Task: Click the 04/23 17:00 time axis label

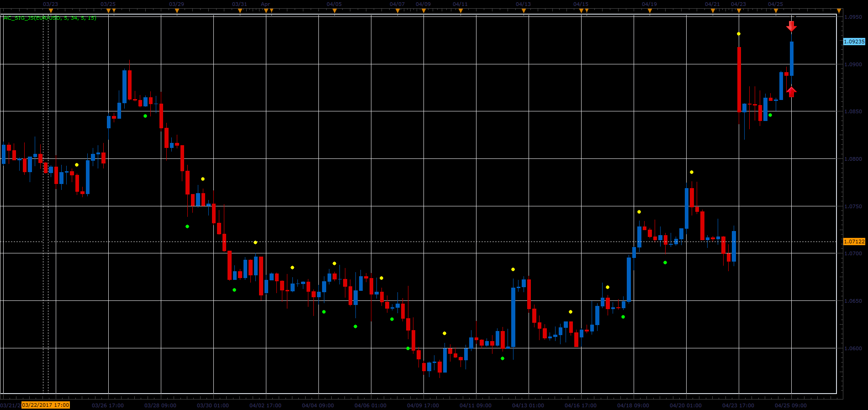Action: tap(738, 405)
